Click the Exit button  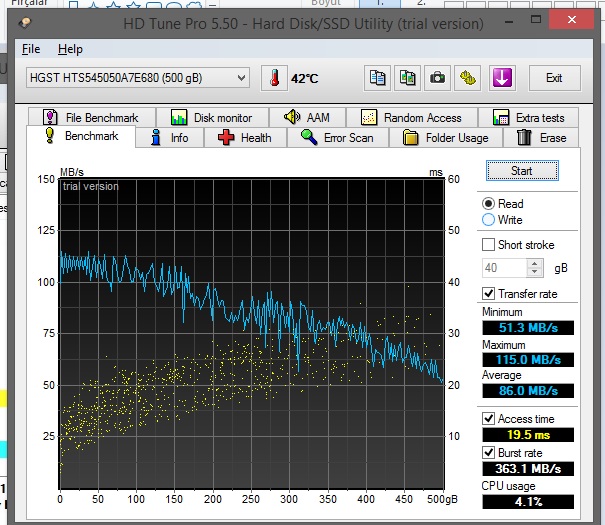click(554, 78)
